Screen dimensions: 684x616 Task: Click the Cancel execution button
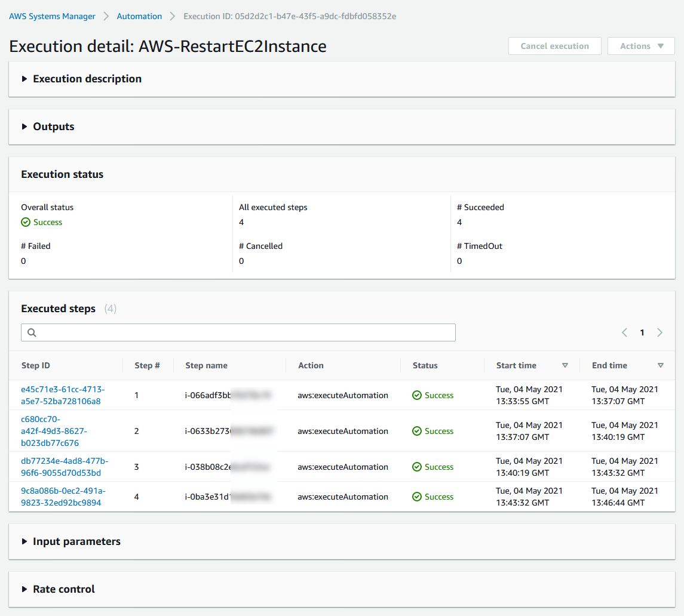tap(554, 46)
